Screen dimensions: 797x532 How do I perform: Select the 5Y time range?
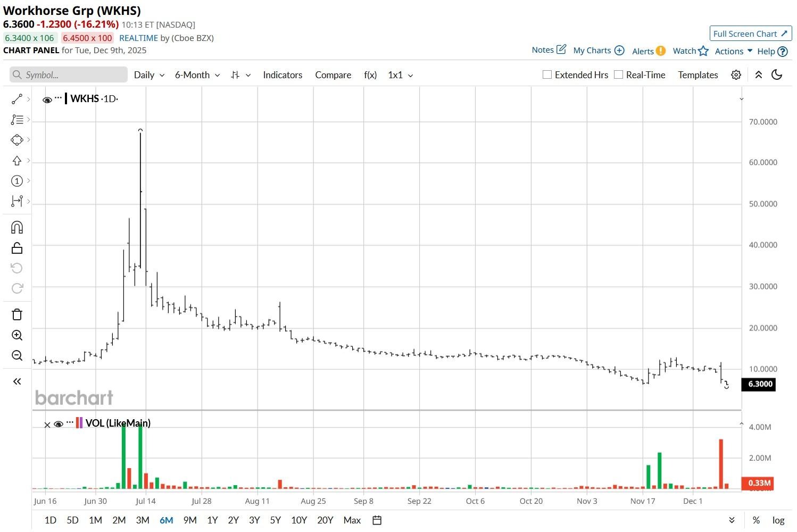(275, 520)
